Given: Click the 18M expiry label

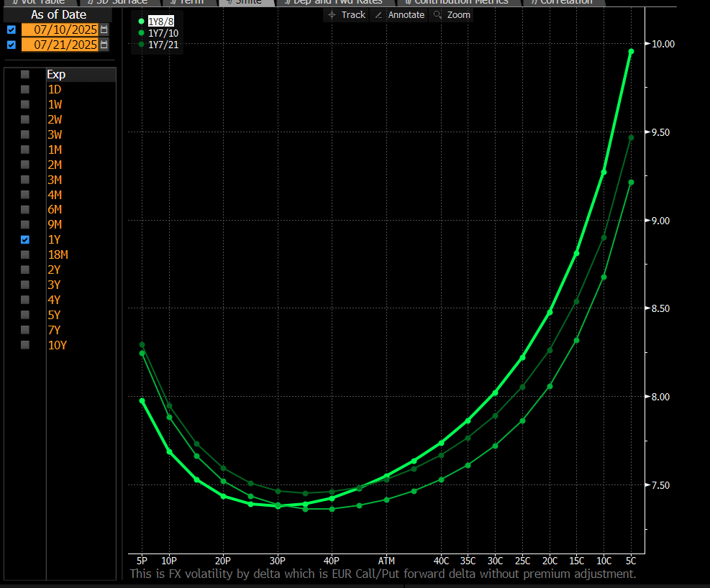Looking at the screenshot, I should [58, 254].
